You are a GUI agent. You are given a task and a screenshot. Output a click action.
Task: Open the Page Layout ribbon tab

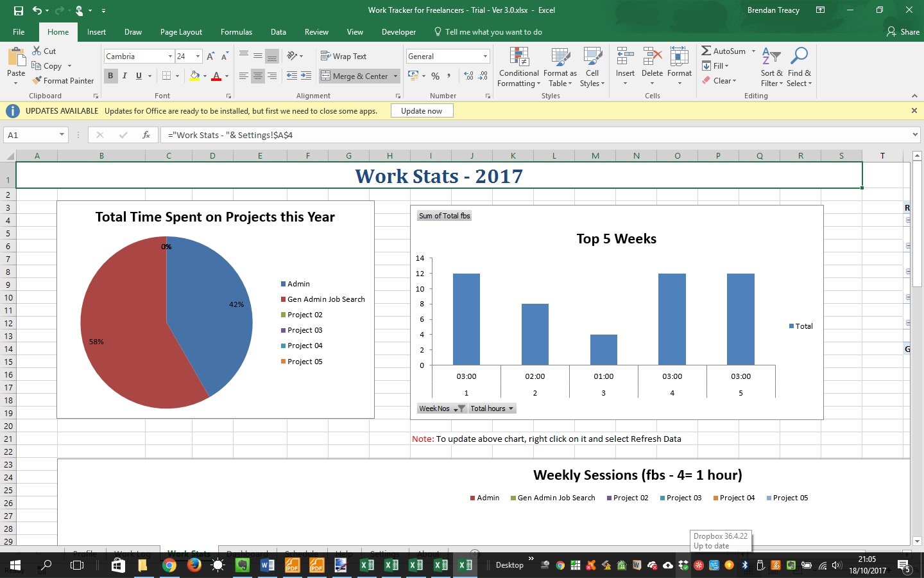pyautogui.click(x=181, y=32)
